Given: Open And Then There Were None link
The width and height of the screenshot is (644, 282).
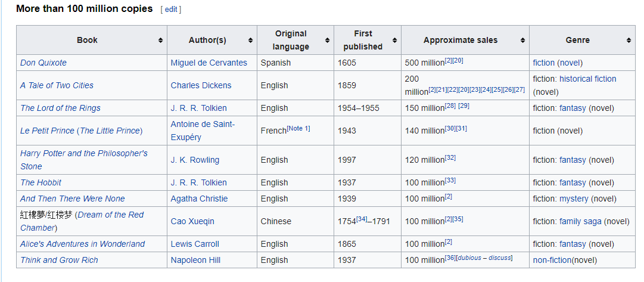Looking at the screenshot, I should tap(72, 199).
